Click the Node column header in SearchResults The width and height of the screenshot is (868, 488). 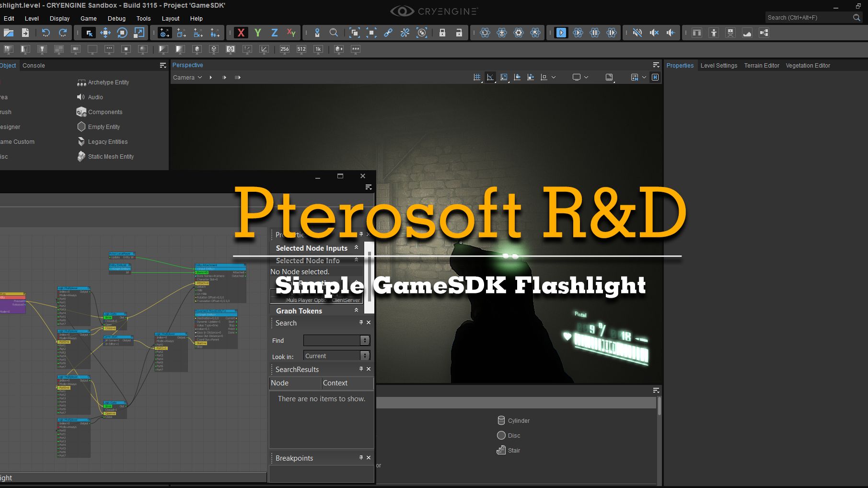(x=295, y=383)
